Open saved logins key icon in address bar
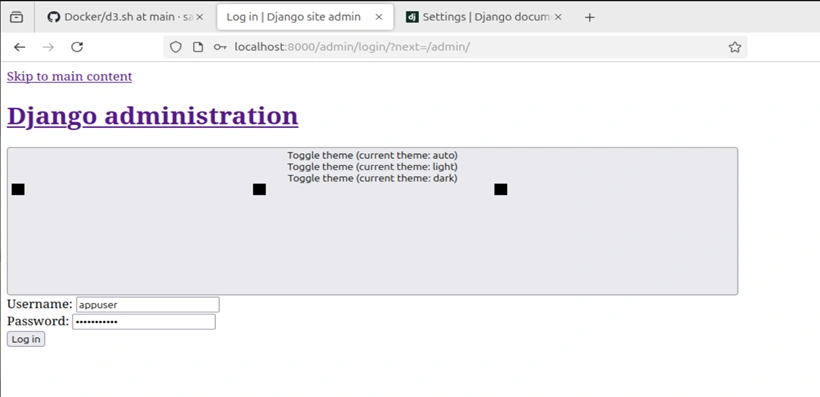 coord(220,47)
